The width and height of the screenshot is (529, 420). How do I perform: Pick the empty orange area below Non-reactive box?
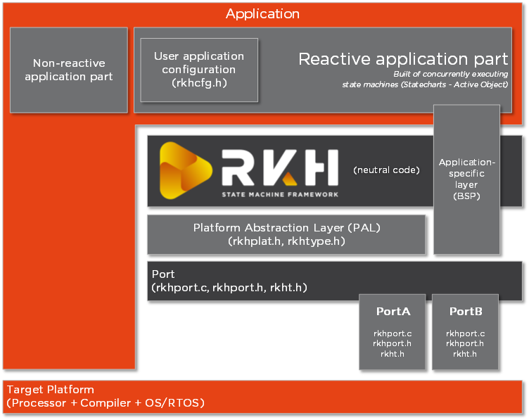pos(68,239)
